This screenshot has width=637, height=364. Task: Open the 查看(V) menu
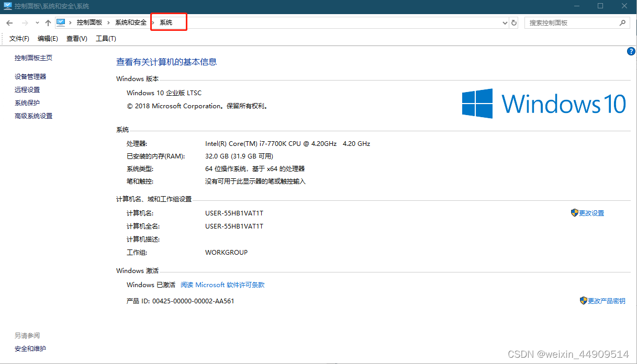coord(77,39)
